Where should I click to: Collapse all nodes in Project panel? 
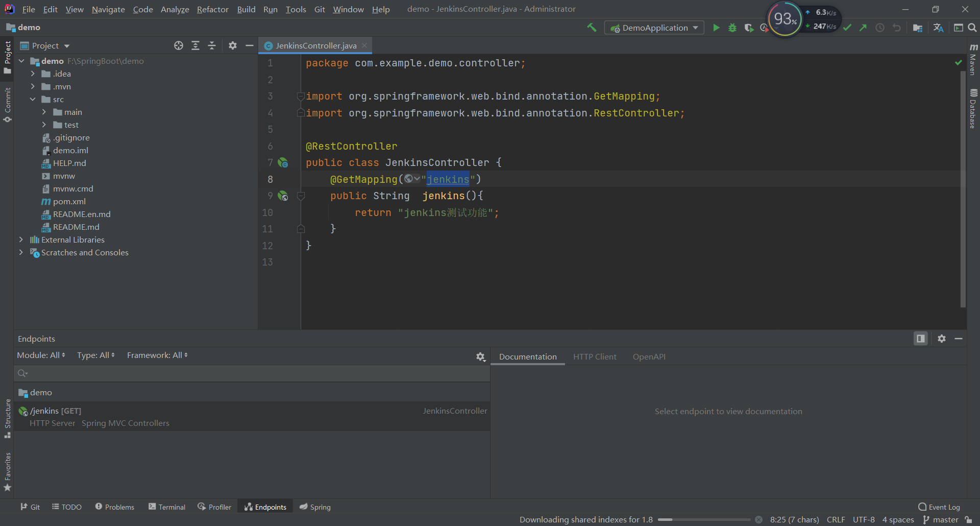point(212,45)
